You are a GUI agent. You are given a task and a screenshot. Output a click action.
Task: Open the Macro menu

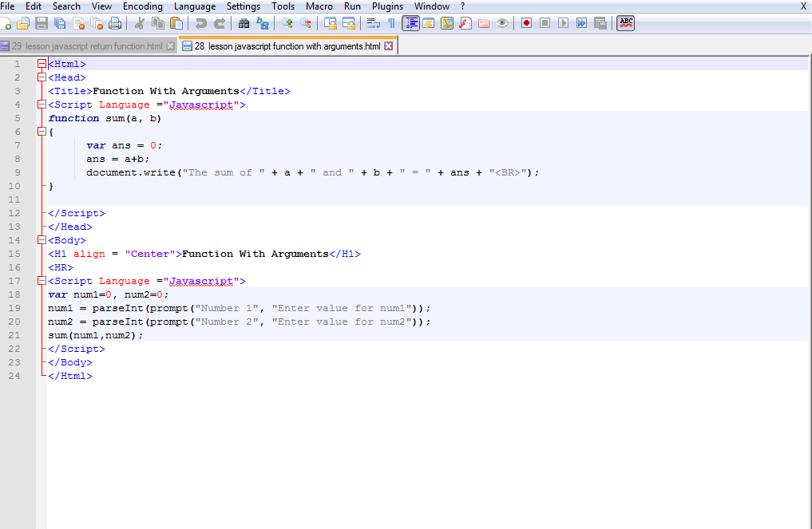(319, 6)
